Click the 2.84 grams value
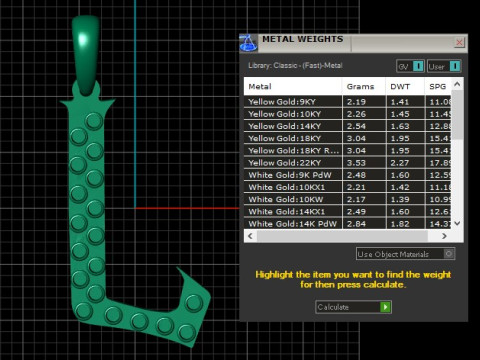 356,224
